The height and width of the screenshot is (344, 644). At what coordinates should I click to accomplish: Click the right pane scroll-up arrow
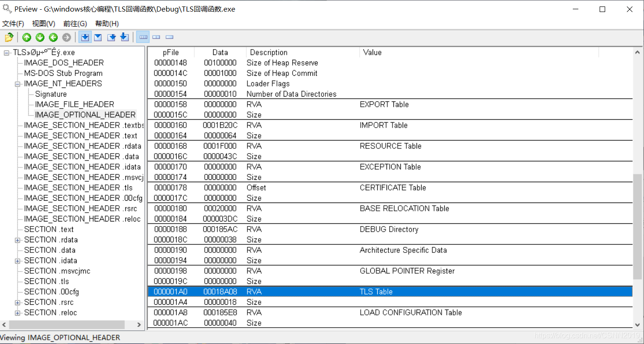[637, 52]
